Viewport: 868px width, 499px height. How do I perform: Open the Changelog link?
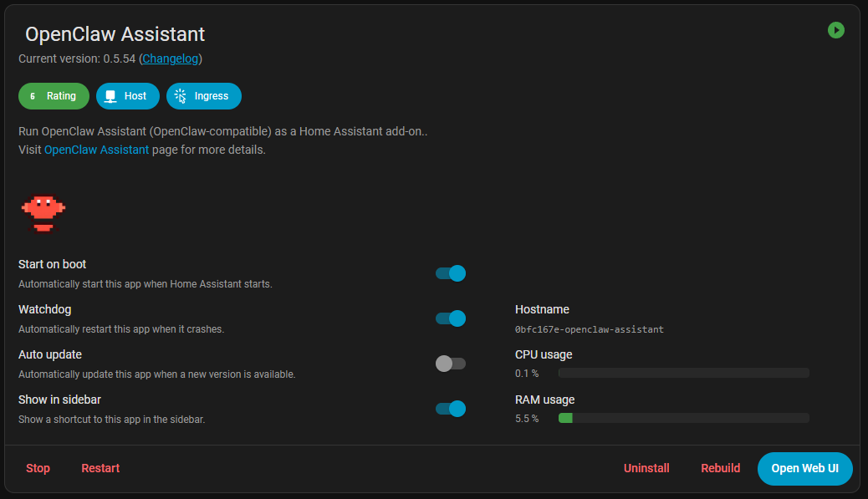pyautogui.click(x=171, y=59)
